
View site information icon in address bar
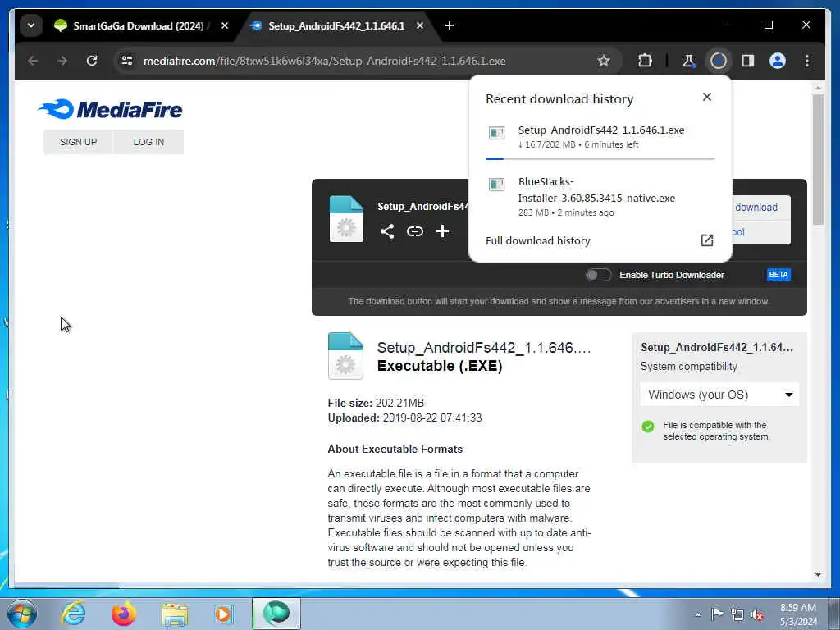(x=127, y=61)
